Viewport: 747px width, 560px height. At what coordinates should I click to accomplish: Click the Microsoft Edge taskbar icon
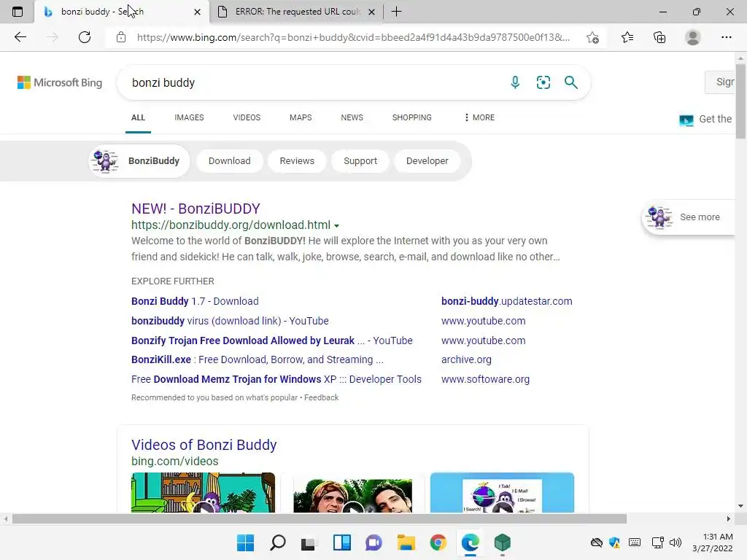(x=471, y=542)
